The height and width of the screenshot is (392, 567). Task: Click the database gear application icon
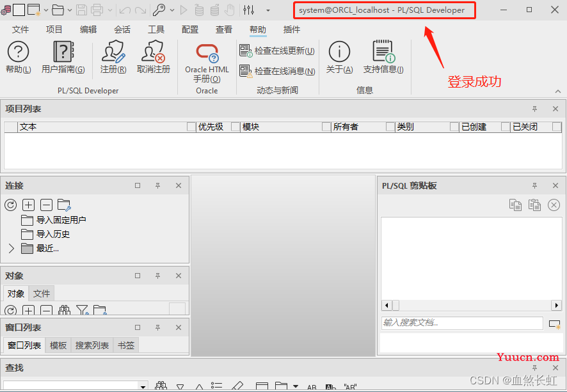(5, 10)
